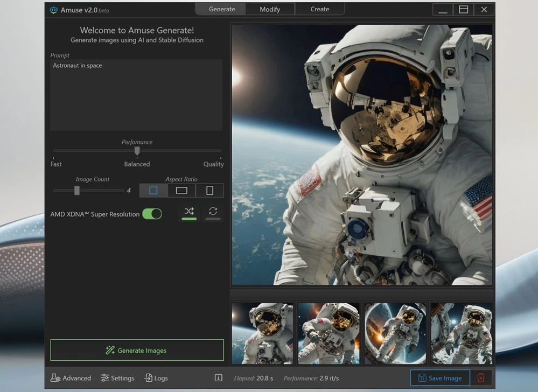Open the Settings panel
This screenshot has height=392, width=538.
point(117,378)
